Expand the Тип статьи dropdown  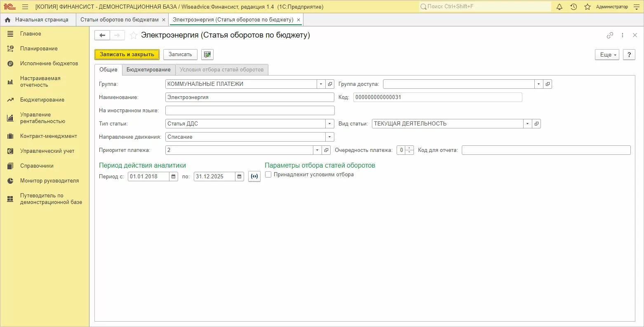329,124
